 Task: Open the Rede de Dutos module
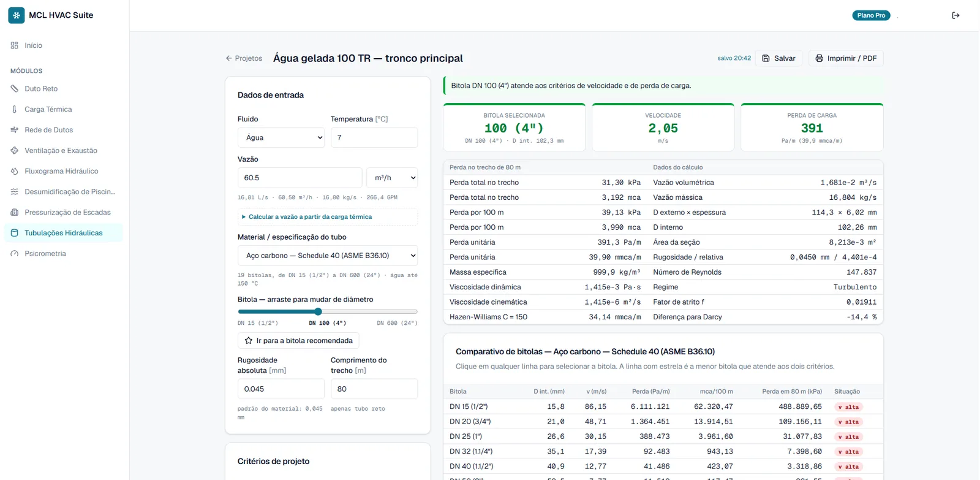tap(64, 130)
